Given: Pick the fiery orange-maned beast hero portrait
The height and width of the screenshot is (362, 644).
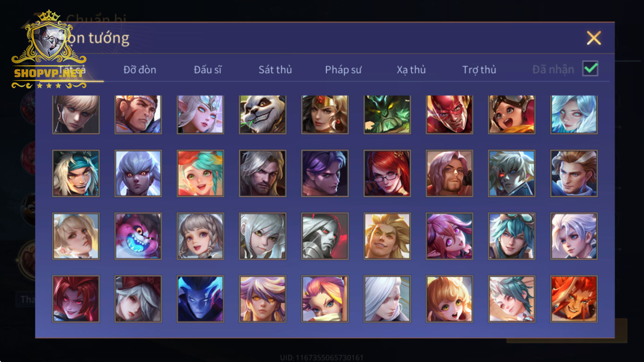Looking at the screenshot, I should (574, 299).
